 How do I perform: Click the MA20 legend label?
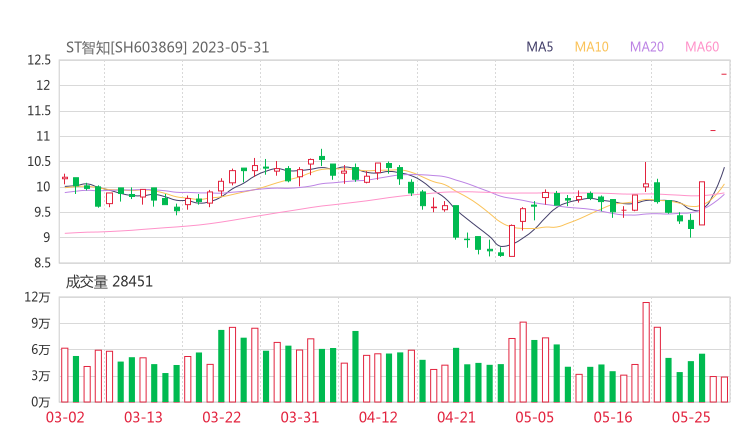(x=647, y=47)
